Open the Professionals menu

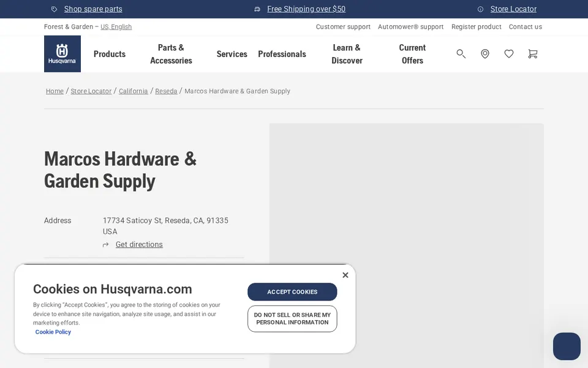coord(282,54)
